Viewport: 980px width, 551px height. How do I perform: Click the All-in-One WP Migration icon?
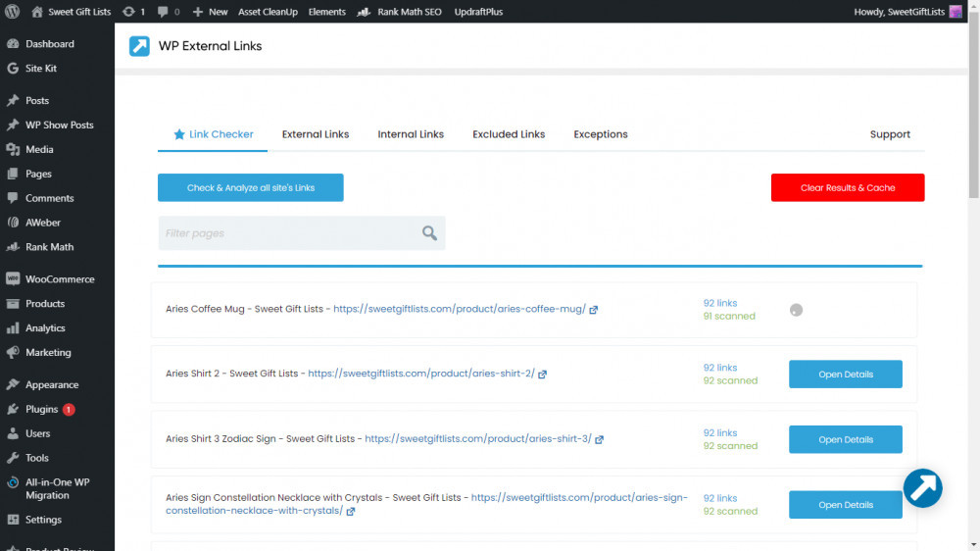tap(13, 482)
